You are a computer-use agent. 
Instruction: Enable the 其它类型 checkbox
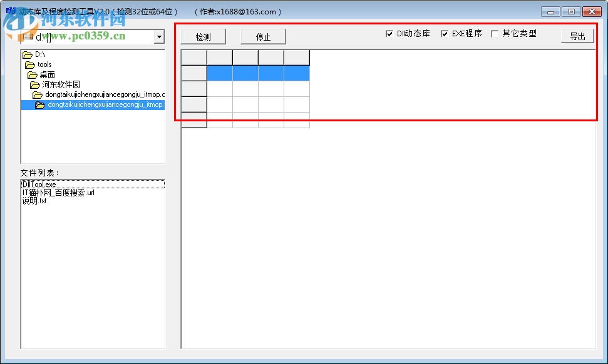coord(495,34)
